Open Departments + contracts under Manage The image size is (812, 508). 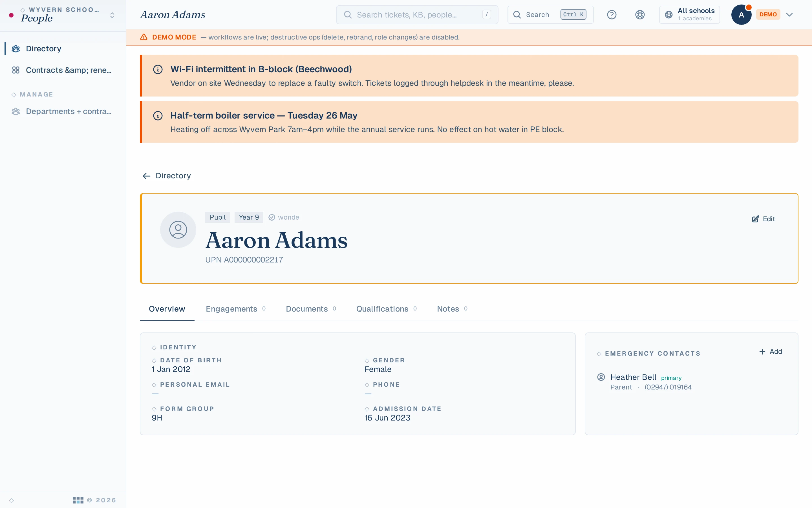[63, 111]
